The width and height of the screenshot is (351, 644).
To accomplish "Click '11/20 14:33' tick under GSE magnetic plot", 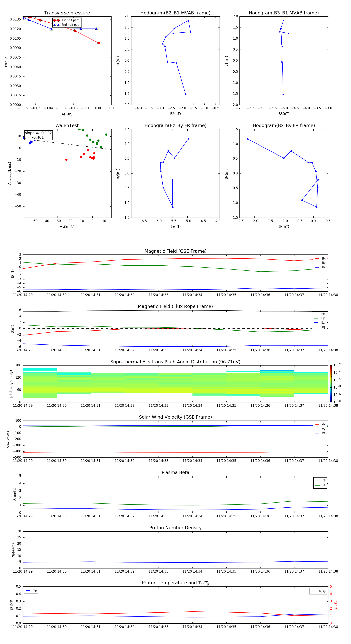I will (x=158, y=295).
